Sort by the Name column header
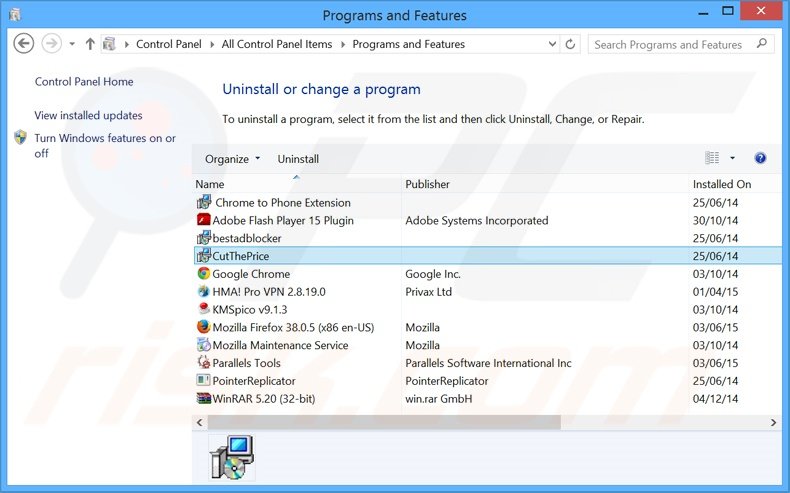 coord(210,184)
